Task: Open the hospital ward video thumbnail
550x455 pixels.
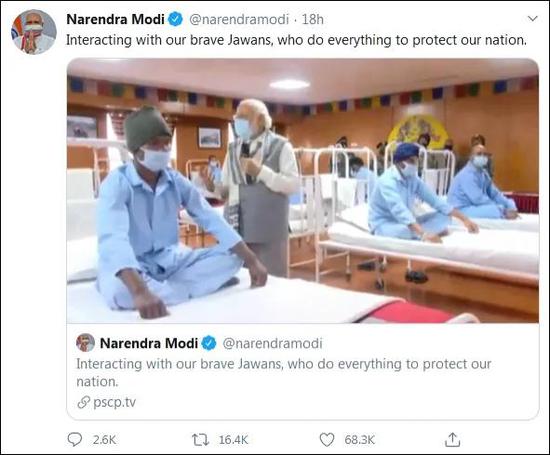Action: [x=303, y=190]
